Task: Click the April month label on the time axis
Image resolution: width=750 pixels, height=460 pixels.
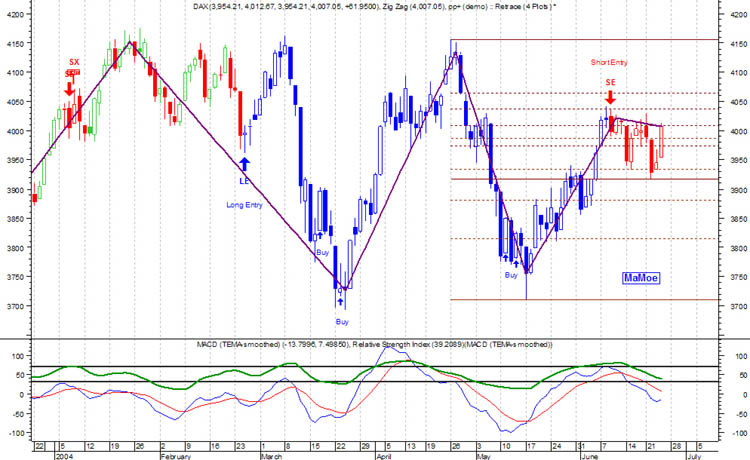Action: (x=384, y=457)
